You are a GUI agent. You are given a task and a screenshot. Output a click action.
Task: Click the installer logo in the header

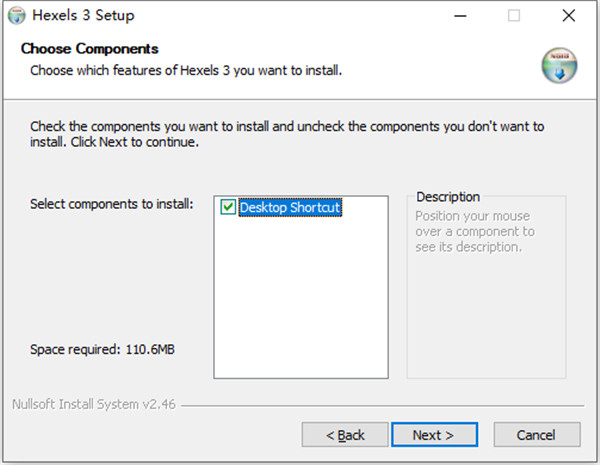559,65
